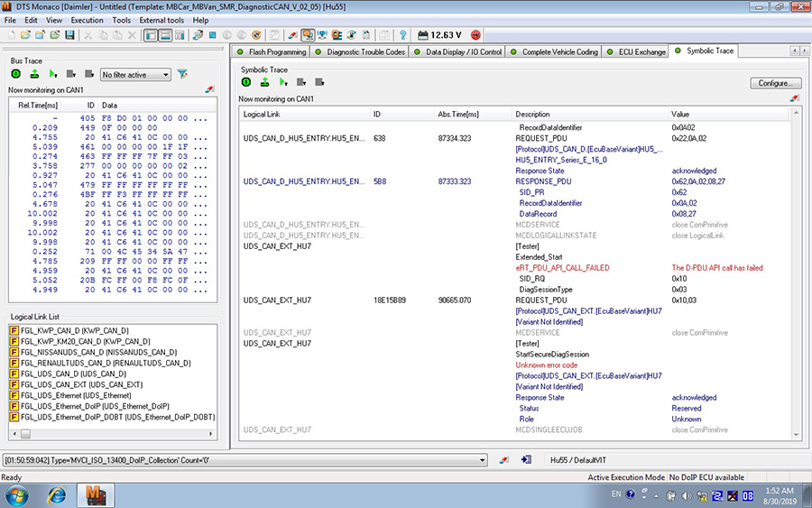This screenshot has width=812, height=508.
Task: Expand the status message log dropdown
Action: (482, 459)
